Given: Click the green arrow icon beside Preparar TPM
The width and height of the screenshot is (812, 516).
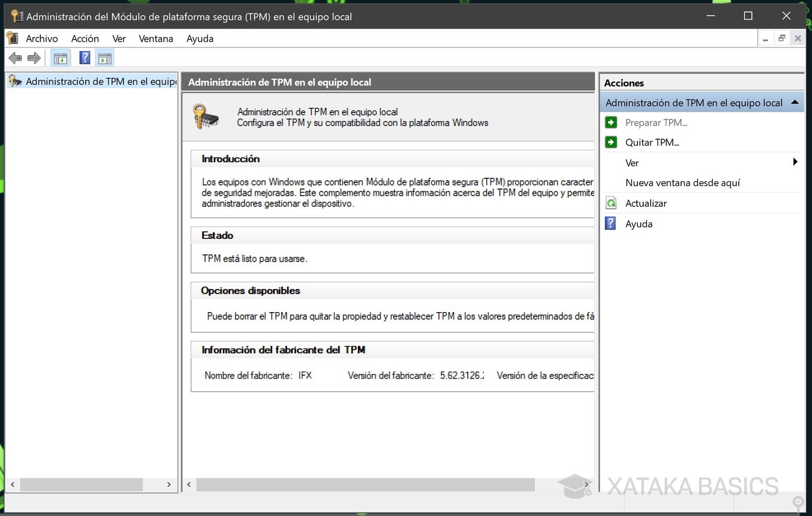Looking at the screenshot, I should pos(611,122).
